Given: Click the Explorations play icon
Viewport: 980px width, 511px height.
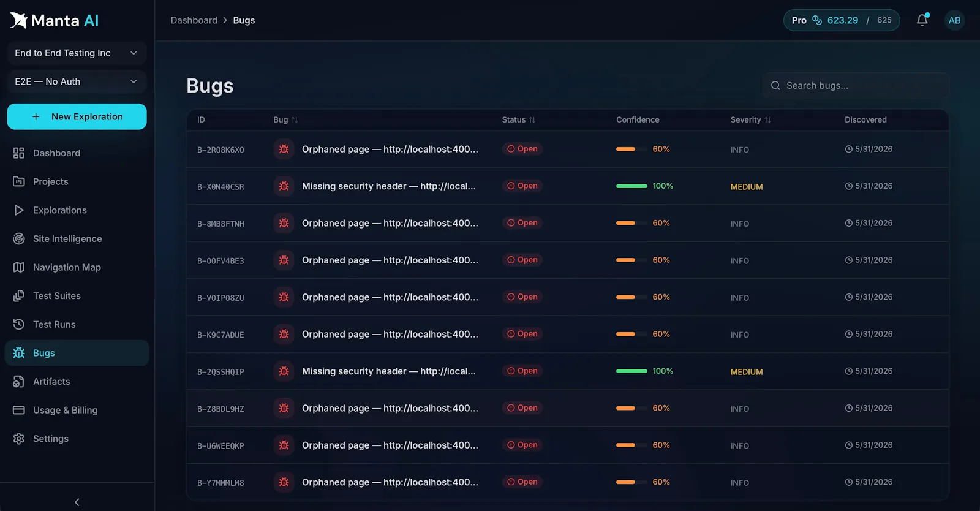Looking at the screenshot, I should [x=19, y=210].
